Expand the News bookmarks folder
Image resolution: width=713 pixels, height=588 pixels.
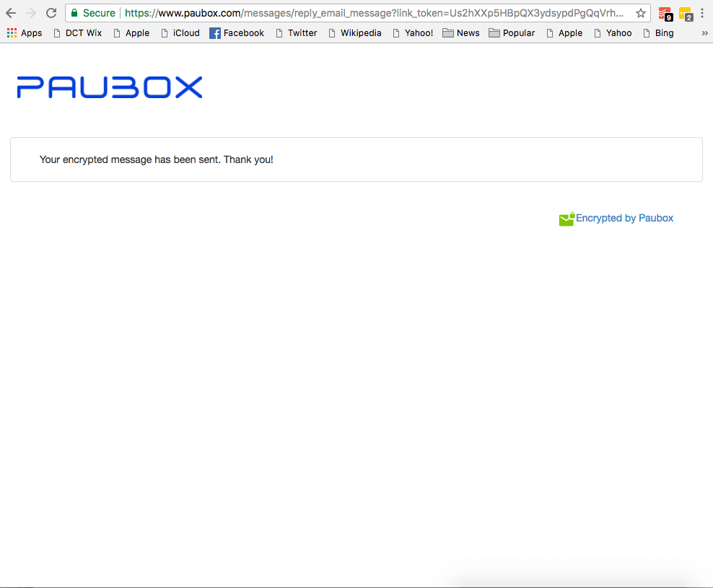click(461, 33)
